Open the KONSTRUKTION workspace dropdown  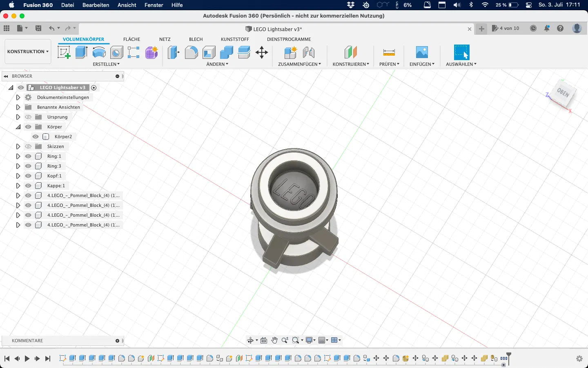(28, 52)
